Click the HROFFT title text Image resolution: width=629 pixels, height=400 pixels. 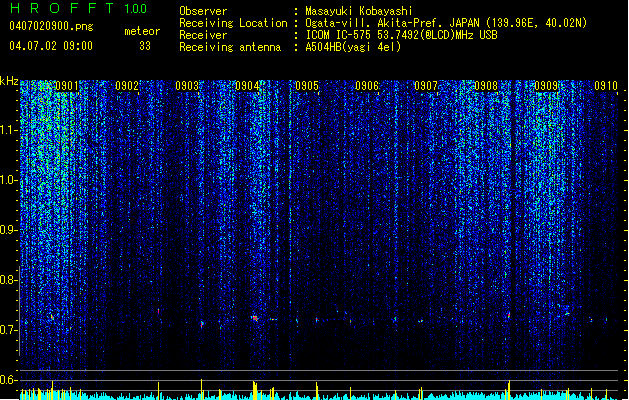click(62, 8)
